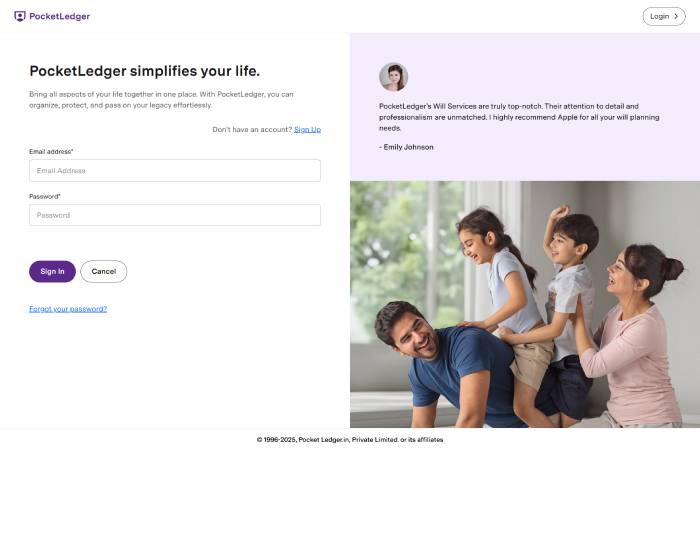Open Emily Johnson's avatar picture

click(x=393, y=77)
